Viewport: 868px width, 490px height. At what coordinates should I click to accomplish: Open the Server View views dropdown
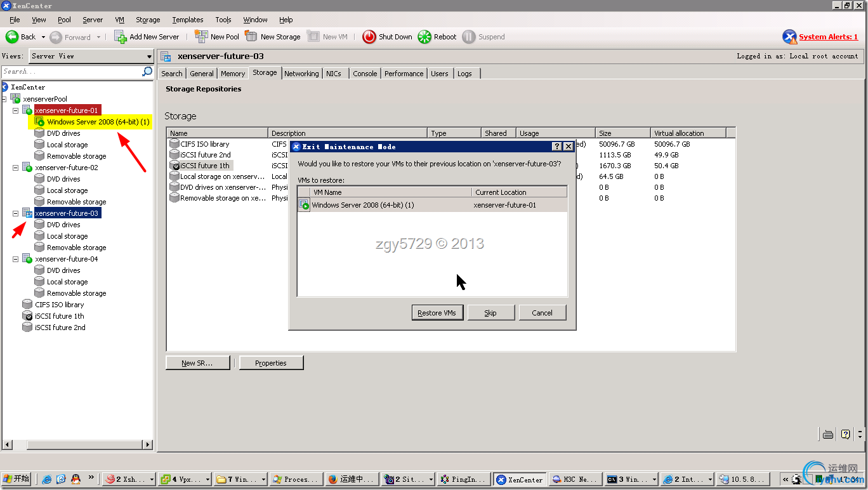(91, 56)
